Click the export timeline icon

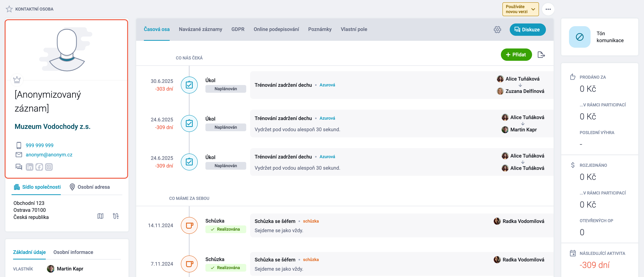click(x=541, y=55)
